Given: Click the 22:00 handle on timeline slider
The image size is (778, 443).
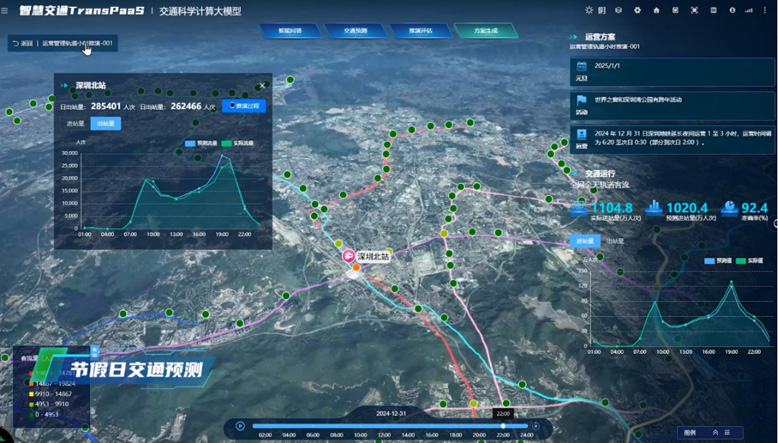Looking at the screenshot, I should [x=503, y=426].
